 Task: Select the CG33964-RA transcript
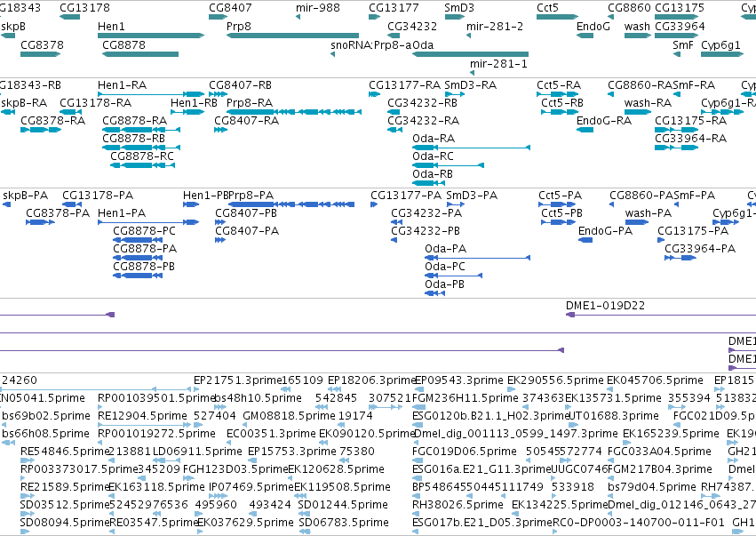[676, 148]
